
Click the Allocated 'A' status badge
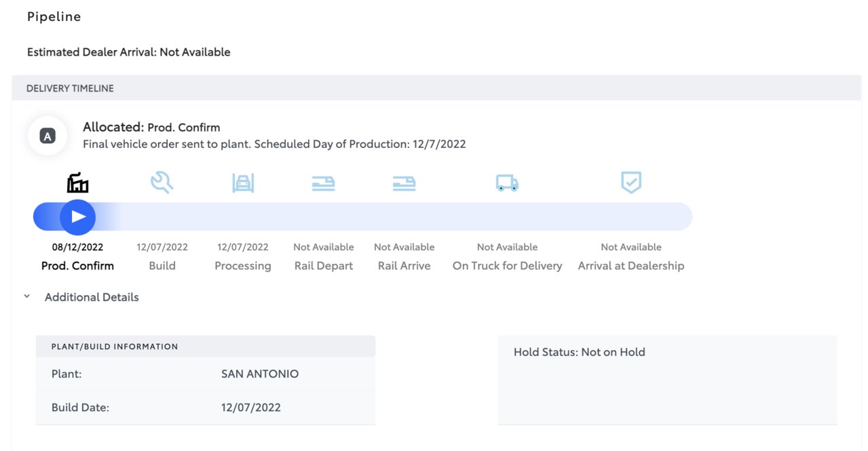click(47, 136)
